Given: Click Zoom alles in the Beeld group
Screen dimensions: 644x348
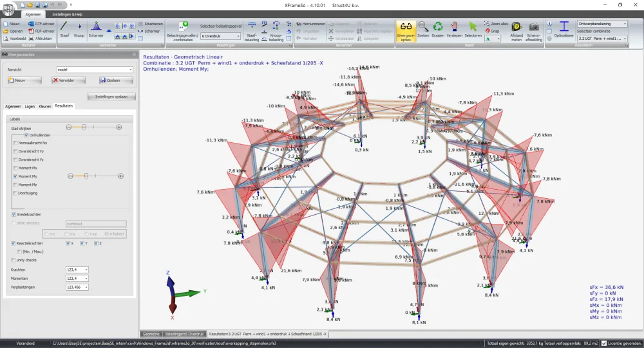Looking at the screenshot, I should 496,24.
